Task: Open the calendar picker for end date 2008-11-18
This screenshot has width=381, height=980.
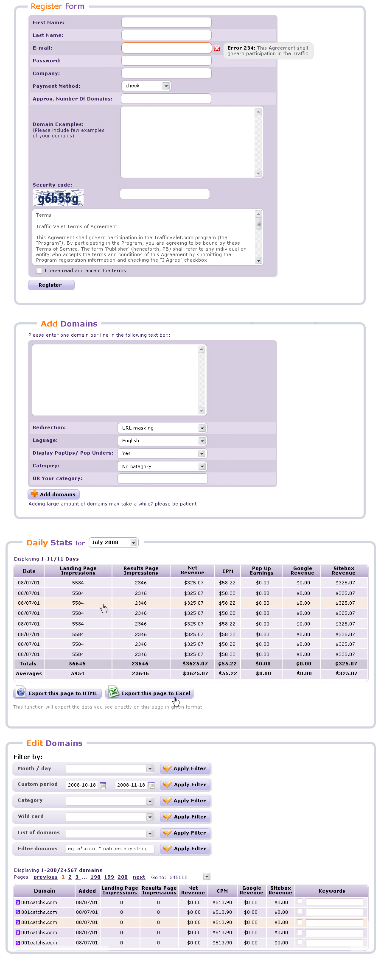Action: pos(151,785)
